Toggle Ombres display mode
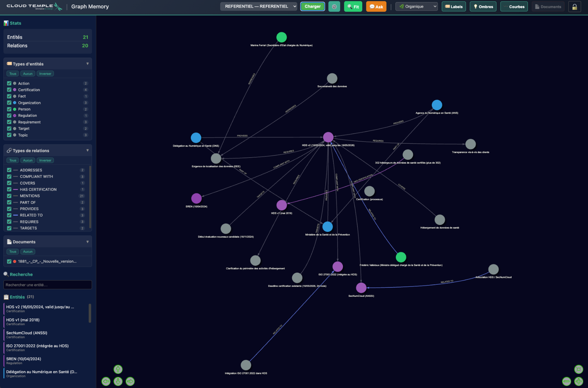This screenshot has height=388, width=588. coord(483,6)
